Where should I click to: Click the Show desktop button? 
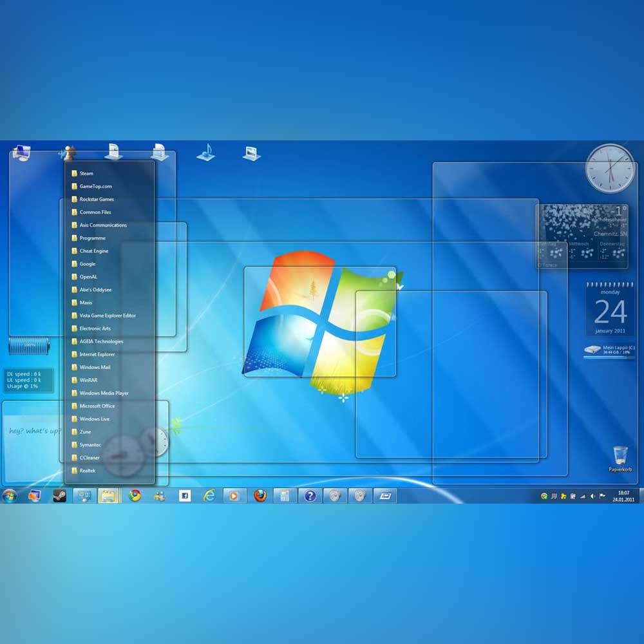click(641, 496)
